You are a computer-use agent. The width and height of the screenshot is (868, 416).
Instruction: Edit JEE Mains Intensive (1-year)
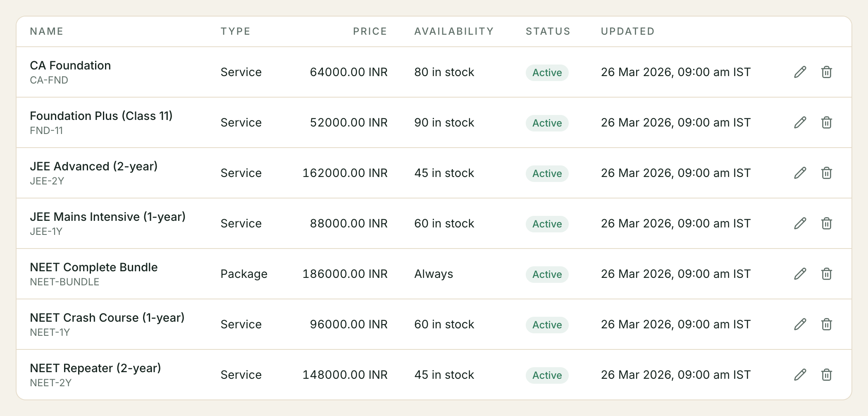pos(800,223)
